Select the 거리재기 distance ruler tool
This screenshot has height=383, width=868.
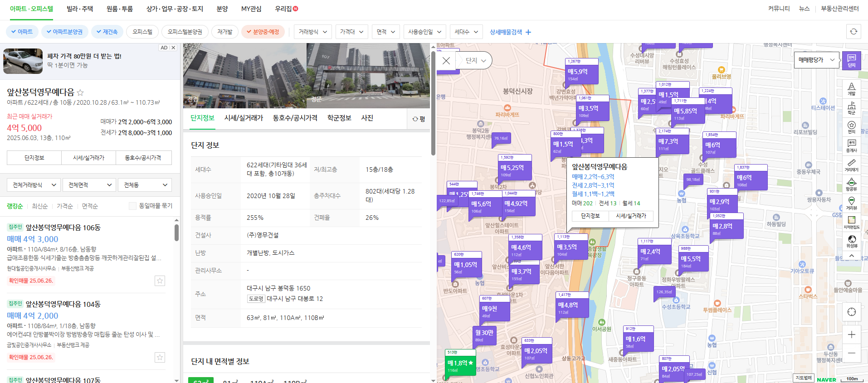point(851,165)
